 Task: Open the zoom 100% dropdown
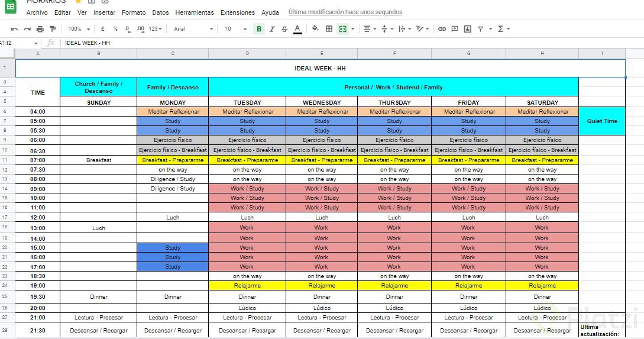(79, 29)
